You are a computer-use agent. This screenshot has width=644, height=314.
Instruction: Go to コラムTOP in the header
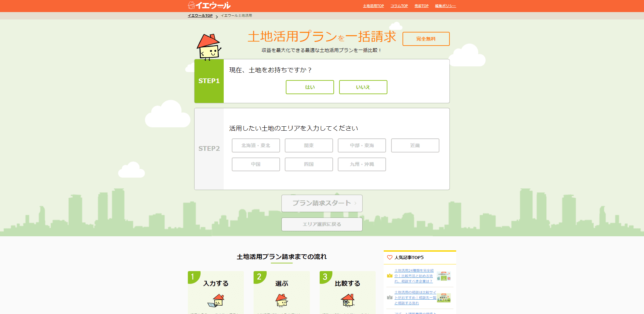click(x=399, y=6)
